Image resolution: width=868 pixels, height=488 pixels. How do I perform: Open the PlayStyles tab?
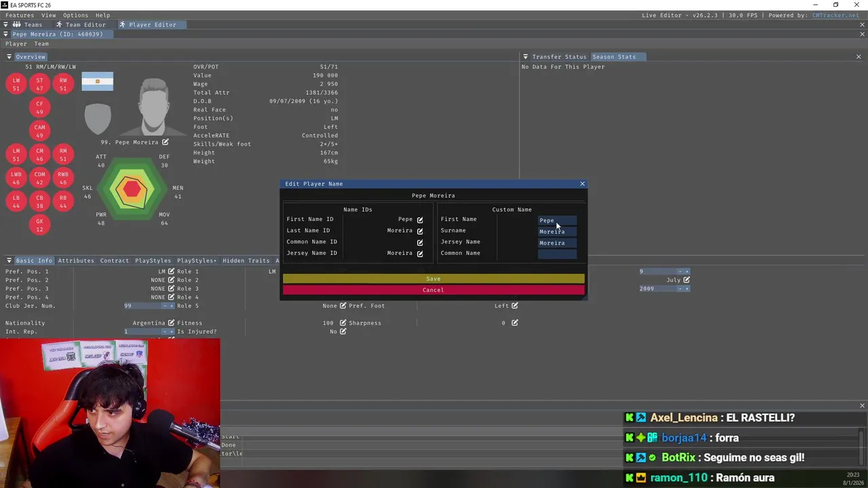coord(153,260)
